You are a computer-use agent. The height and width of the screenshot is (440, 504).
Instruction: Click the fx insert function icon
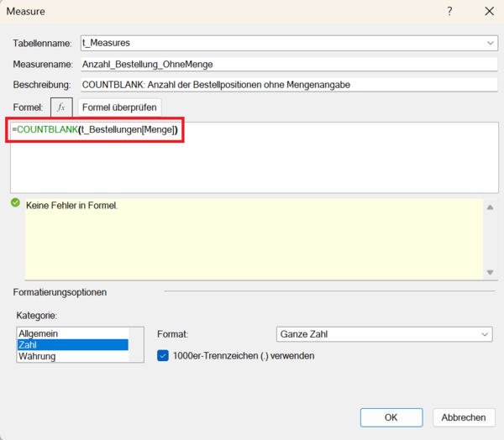click(61, 107)
